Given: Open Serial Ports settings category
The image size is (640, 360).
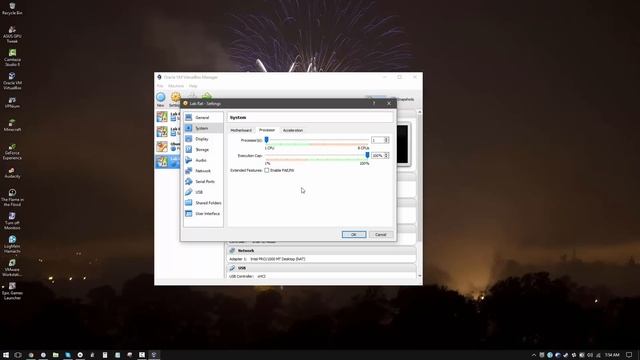Looking at the screenshot, I should [x=203, y=182].
